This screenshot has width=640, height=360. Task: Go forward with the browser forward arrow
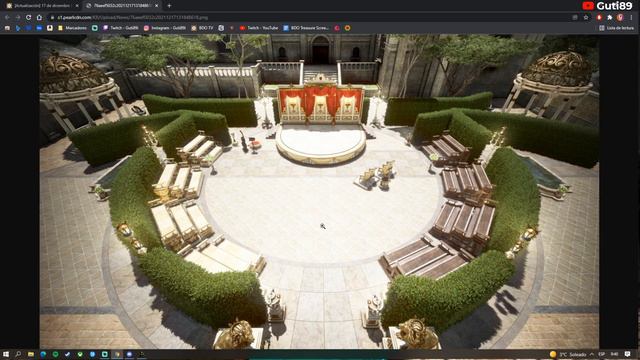18,18
